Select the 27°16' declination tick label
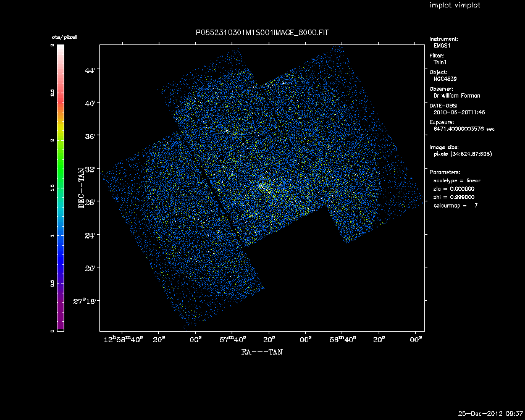This screenshot has height=420, width=525. (85, 301)
